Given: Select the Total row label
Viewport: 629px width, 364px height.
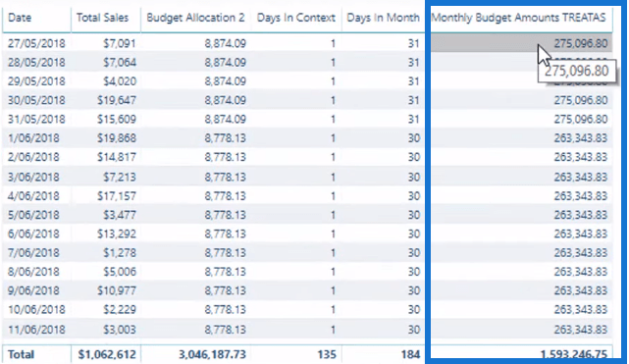Looking at the screenshot, I should [21, 355].
